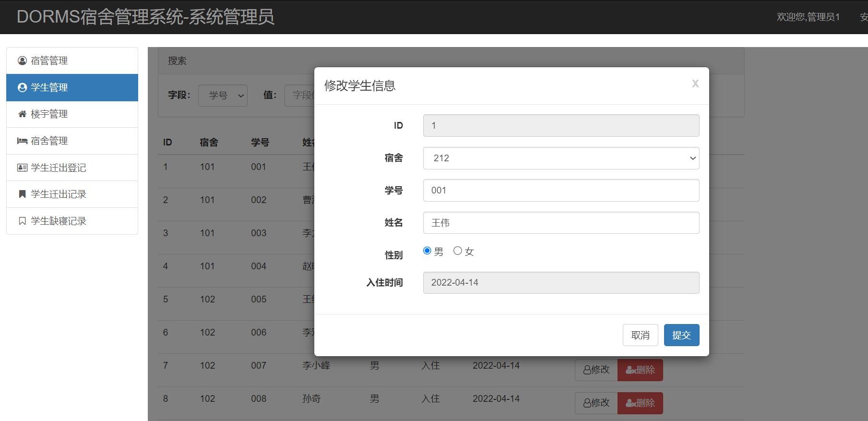Click the disabled ID field showing 1
Viewport: 868px width, 421px height.
(x=561, y=125)
